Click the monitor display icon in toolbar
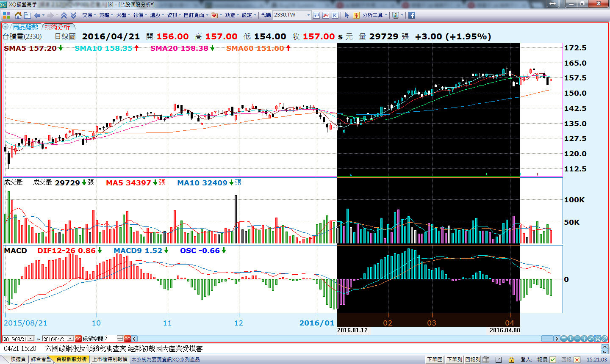The width and height of the screenshot is (610, 364). click(x=396, y=15)
